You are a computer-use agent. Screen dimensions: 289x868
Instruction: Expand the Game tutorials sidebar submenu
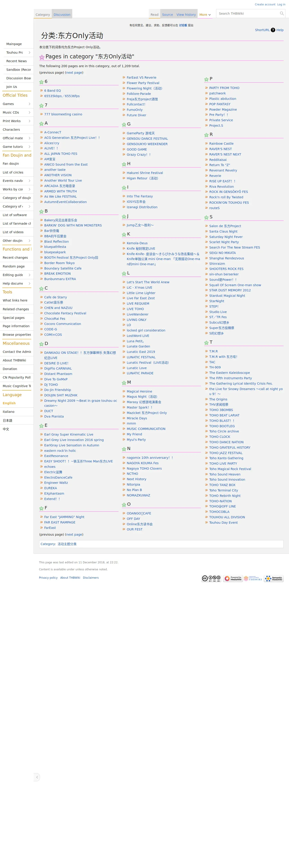[29, 146]
